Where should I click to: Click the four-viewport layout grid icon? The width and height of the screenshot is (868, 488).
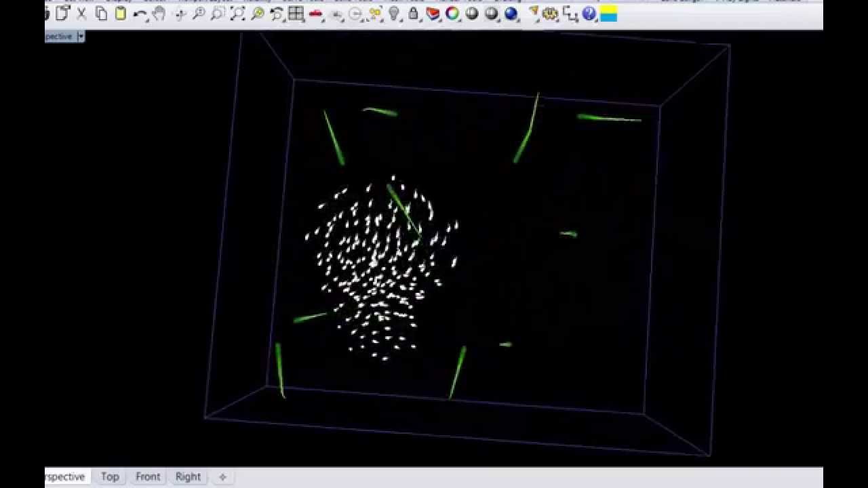[x=296, y=13]
